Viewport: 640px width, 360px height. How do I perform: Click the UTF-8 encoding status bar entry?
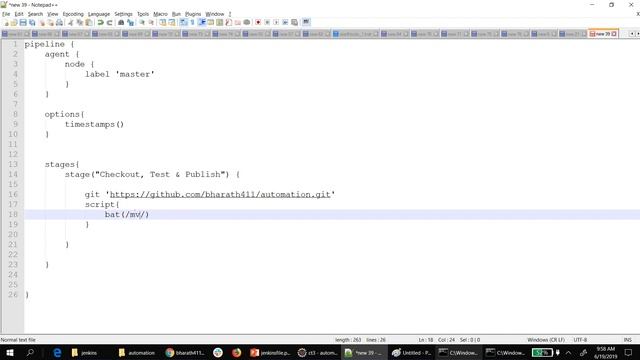point(580,340)
